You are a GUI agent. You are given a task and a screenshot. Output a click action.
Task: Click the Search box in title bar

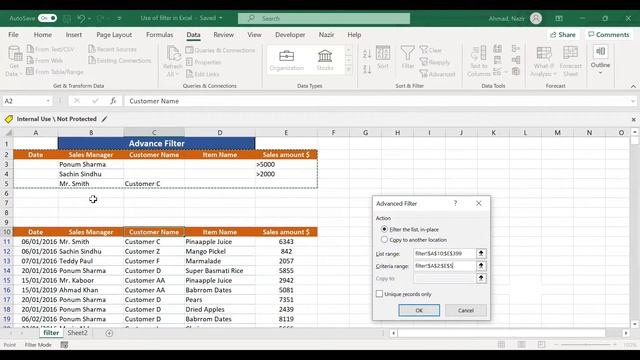(x=324, y=18)
